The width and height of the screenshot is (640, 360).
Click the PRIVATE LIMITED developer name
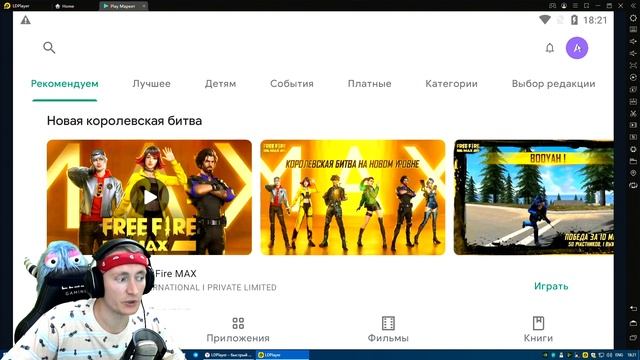coord(242,287)
